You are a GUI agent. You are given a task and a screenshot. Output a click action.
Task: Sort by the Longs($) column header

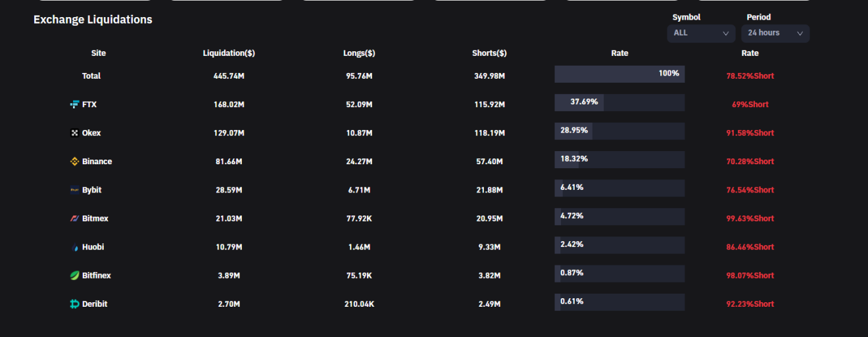point(359,53)
